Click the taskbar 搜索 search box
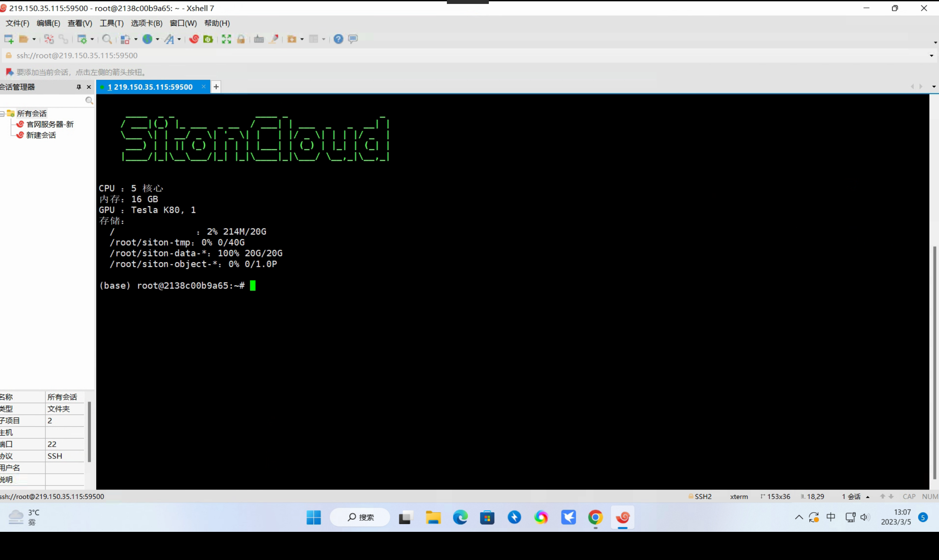The height and width of the screenshot is (560, 939). pos(360,517)
